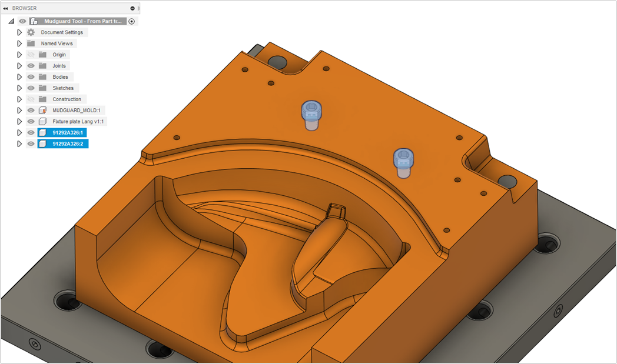Select the highlighted "91292A326:2" label
The width and height of the screenshot is (617, 364).
[68, 144]
